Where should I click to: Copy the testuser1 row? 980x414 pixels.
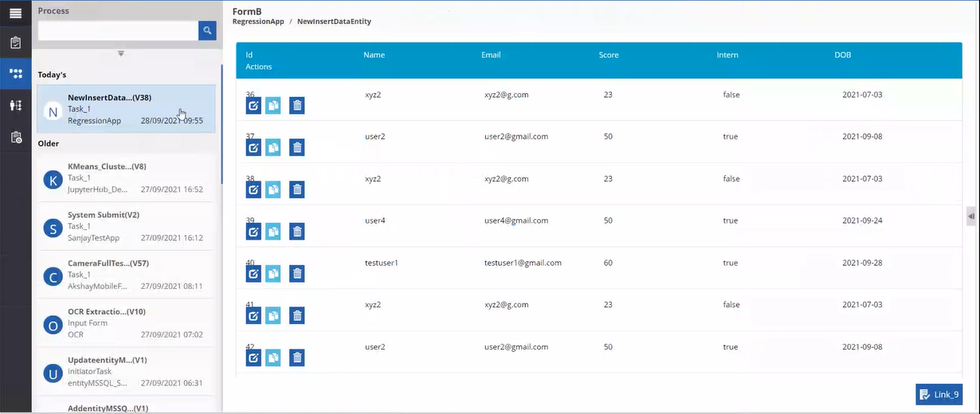pyautogui.click(x=273, y=274)
